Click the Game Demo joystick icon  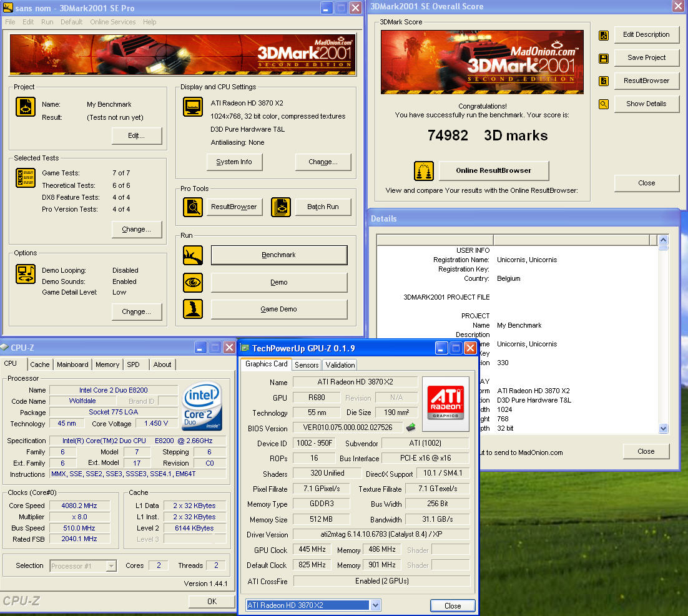pos(193,309)
